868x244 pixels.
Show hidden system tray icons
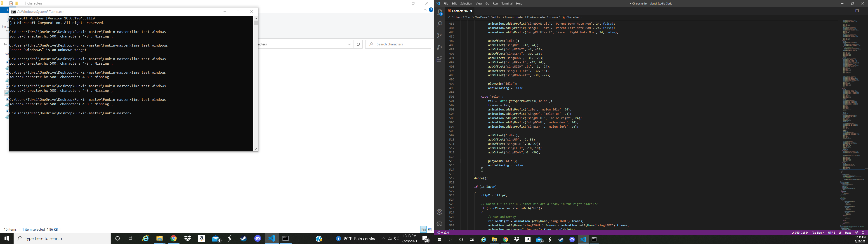383,239
